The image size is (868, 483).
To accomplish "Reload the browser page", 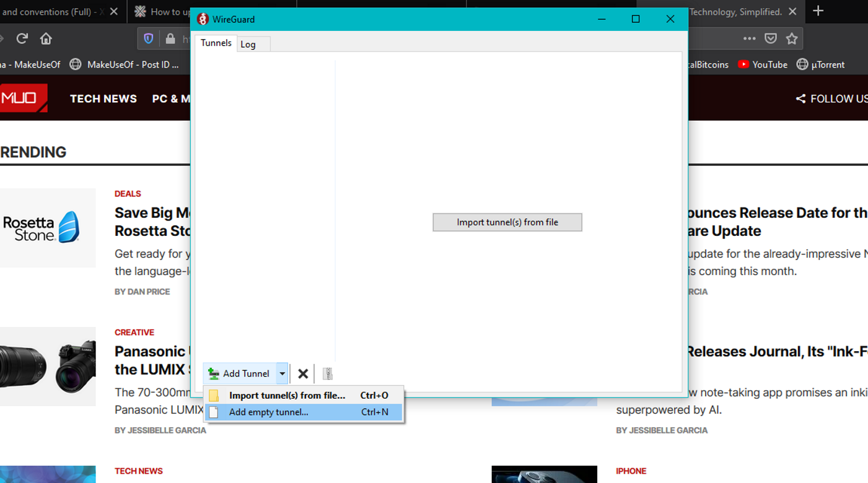I will tap(22, 38).
